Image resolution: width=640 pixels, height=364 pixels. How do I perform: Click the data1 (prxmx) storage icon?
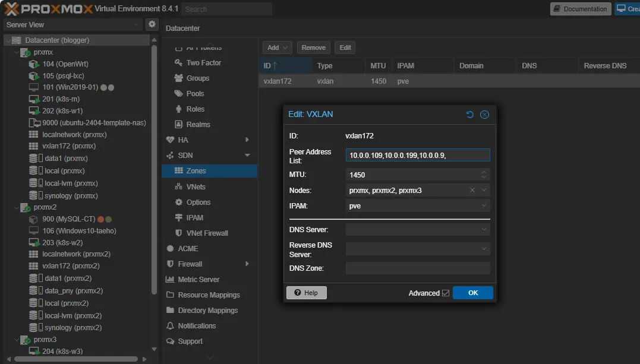coord(36,159)
